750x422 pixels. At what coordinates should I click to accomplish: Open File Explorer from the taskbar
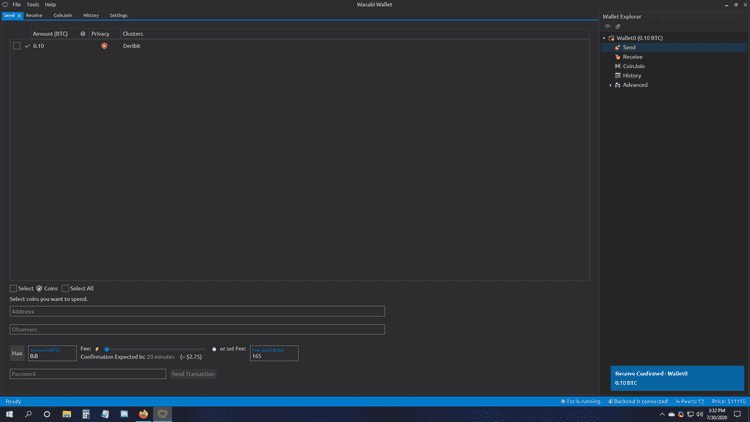[66, 414]
